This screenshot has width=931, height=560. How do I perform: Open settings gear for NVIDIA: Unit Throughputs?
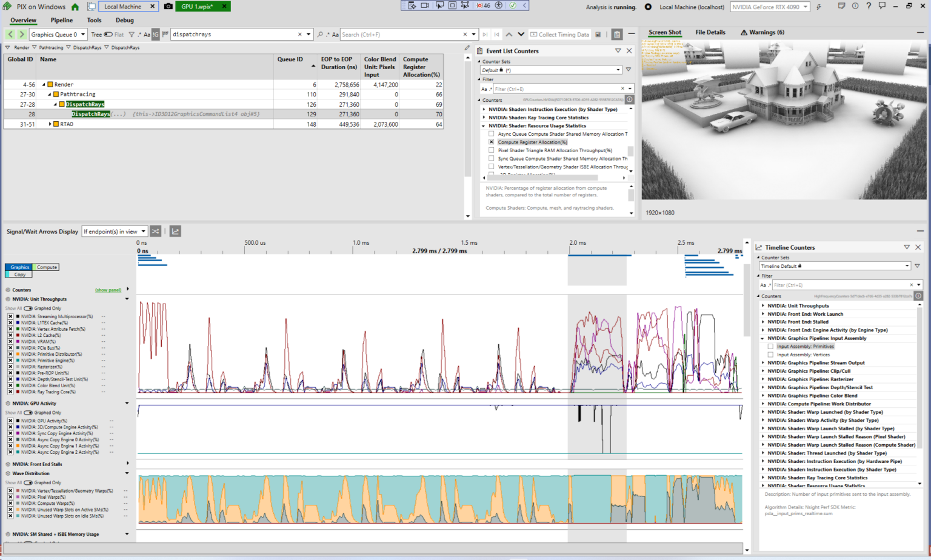point(8,299)
